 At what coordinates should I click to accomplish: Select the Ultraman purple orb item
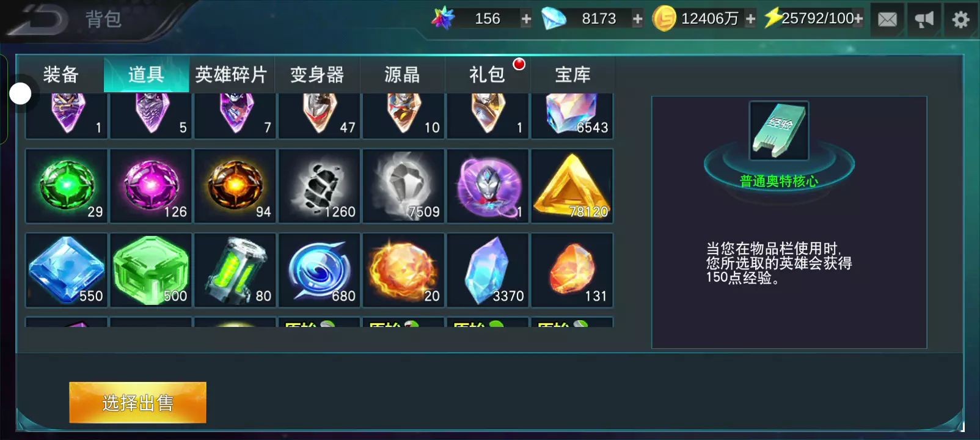(488, 186)
